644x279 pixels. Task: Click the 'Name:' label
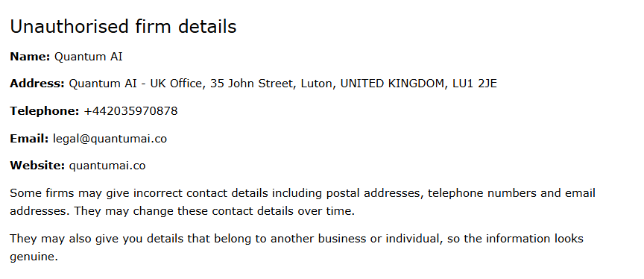[30, 56]
